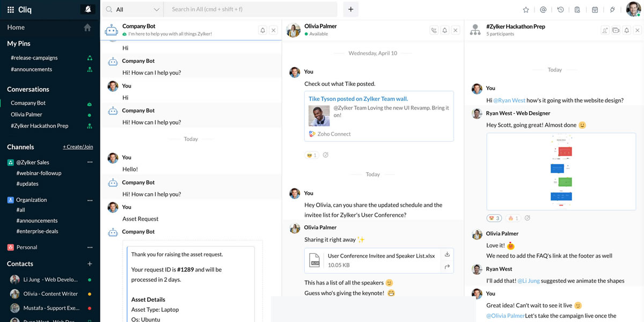
Task: Focus the Search in All field
Action: (251, 9)
